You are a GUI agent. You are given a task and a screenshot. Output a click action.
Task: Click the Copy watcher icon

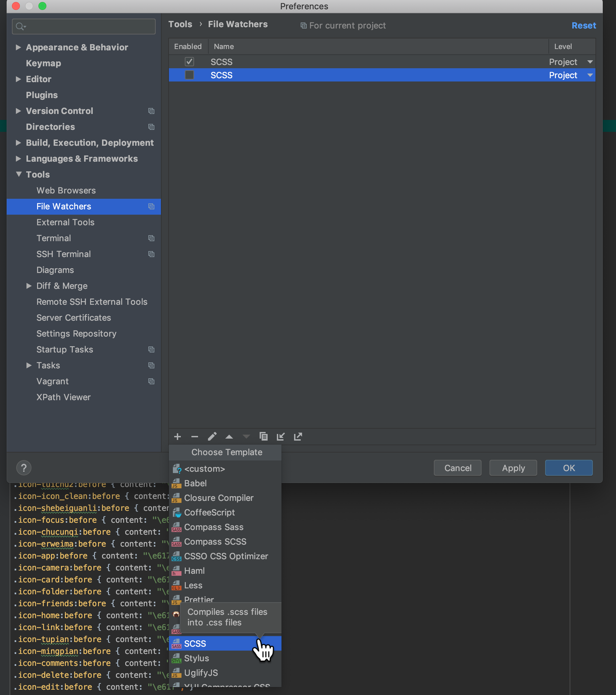click(x=264, y=437)
